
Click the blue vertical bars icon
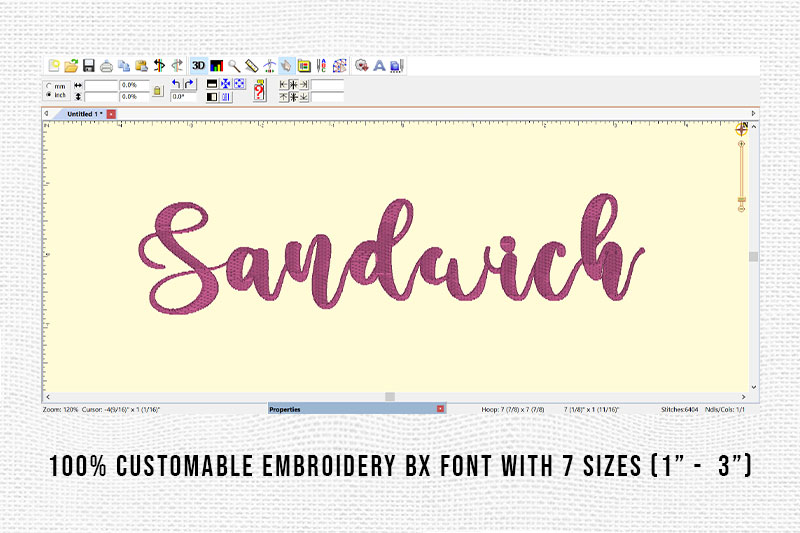pos(226,96)
